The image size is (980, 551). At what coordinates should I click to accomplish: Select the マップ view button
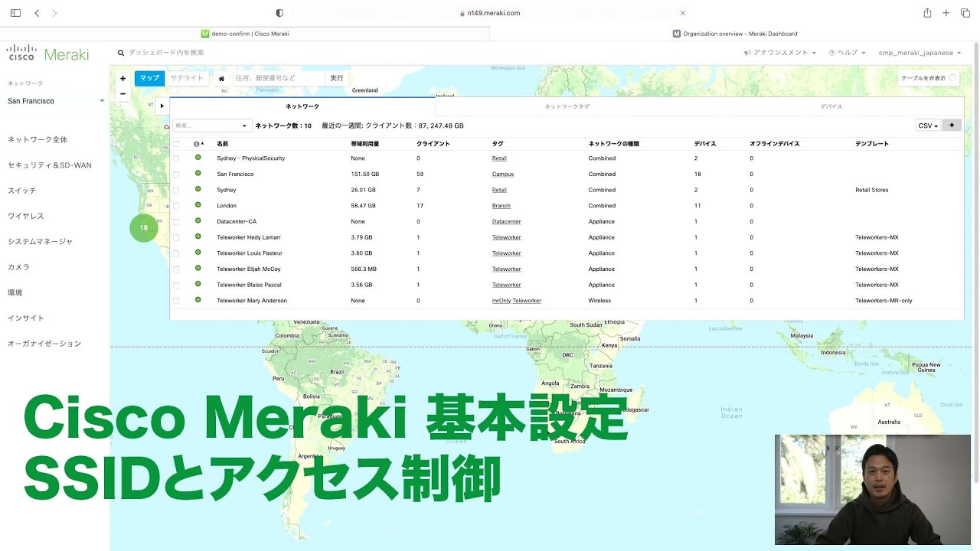(150, 78)
